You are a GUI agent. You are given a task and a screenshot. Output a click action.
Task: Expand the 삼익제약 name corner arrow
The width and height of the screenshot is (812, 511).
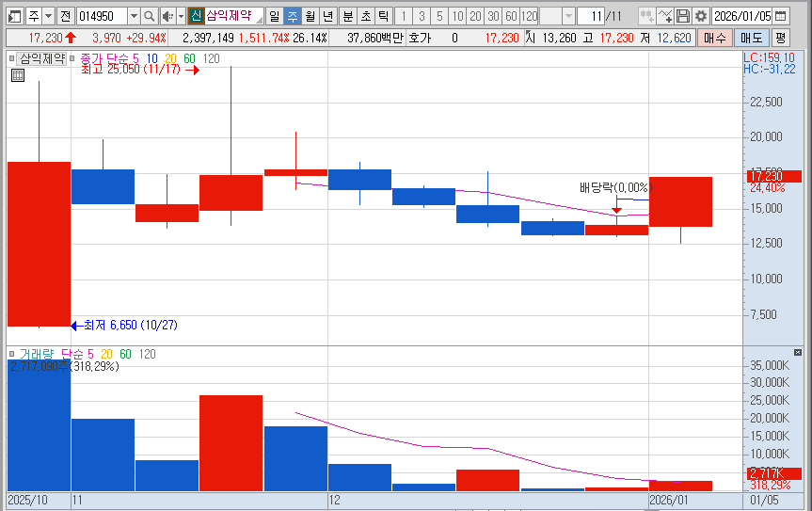point(259,20)
